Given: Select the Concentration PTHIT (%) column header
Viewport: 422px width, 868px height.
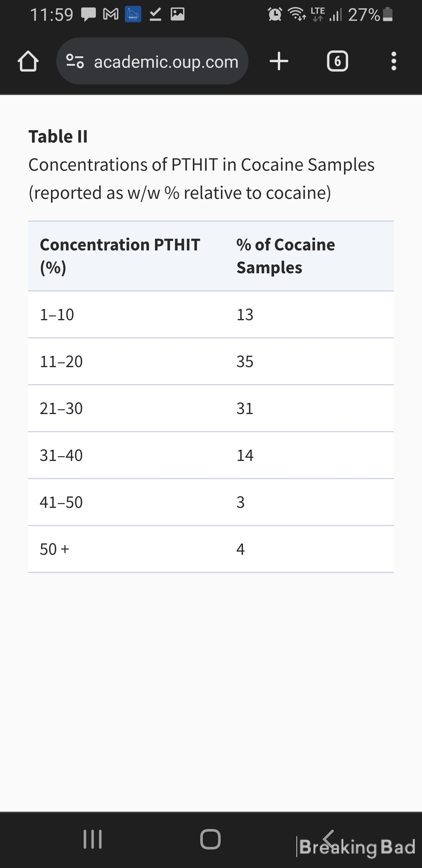Looking at the screenshot, I should [120, 256].
